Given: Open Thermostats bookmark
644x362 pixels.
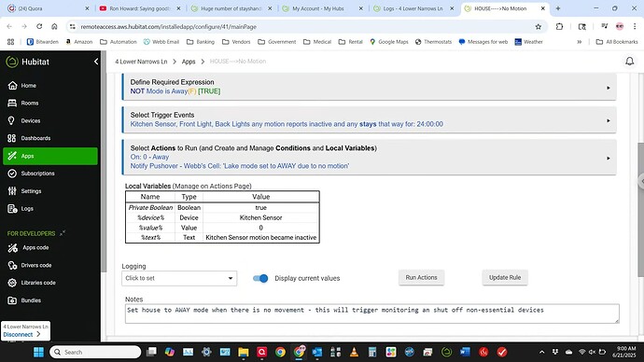Looking at the screenshot, I should [433, 42].
